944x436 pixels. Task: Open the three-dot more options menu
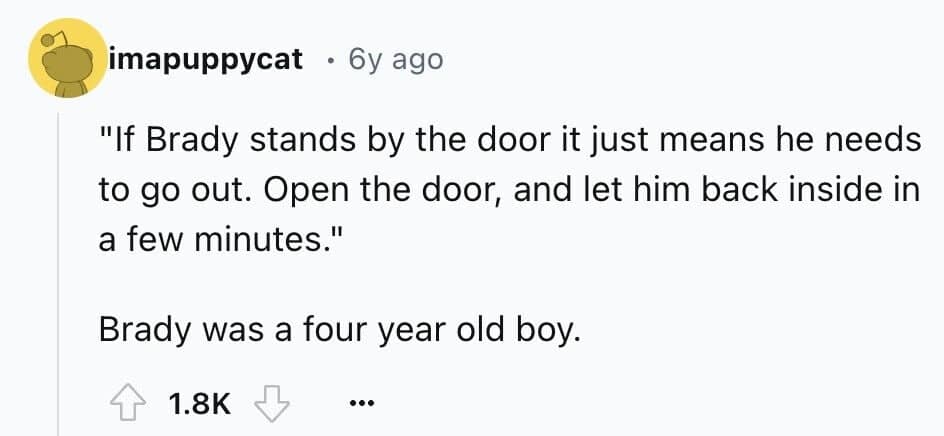point(360,404)
